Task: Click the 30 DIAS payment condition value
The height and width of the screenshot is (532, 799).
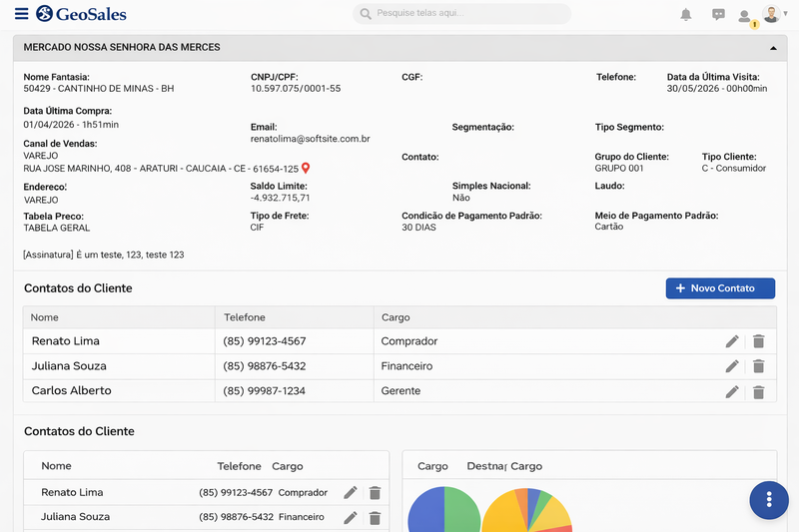Action: [x=418, y=228]
